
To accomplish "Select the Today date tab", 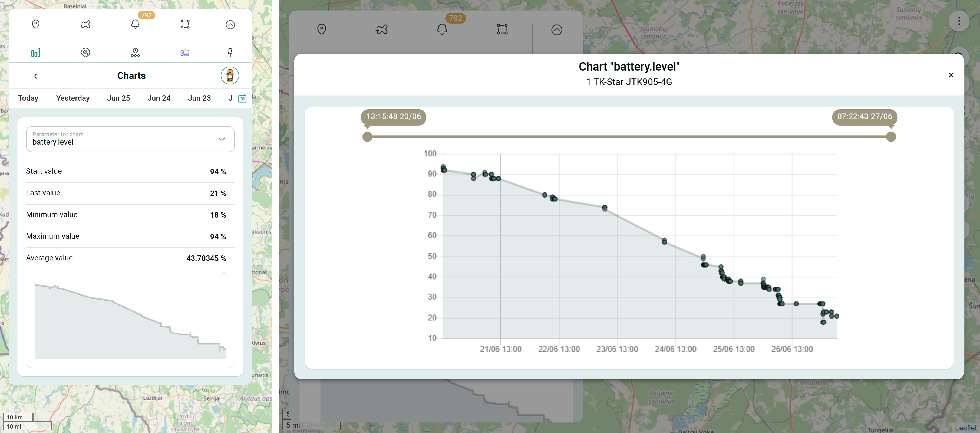I will (x=28, y=98).
